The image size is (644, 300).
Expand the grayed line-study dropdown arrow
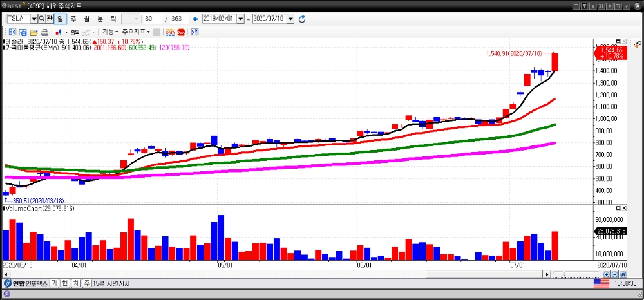click(x=93, y=32)
